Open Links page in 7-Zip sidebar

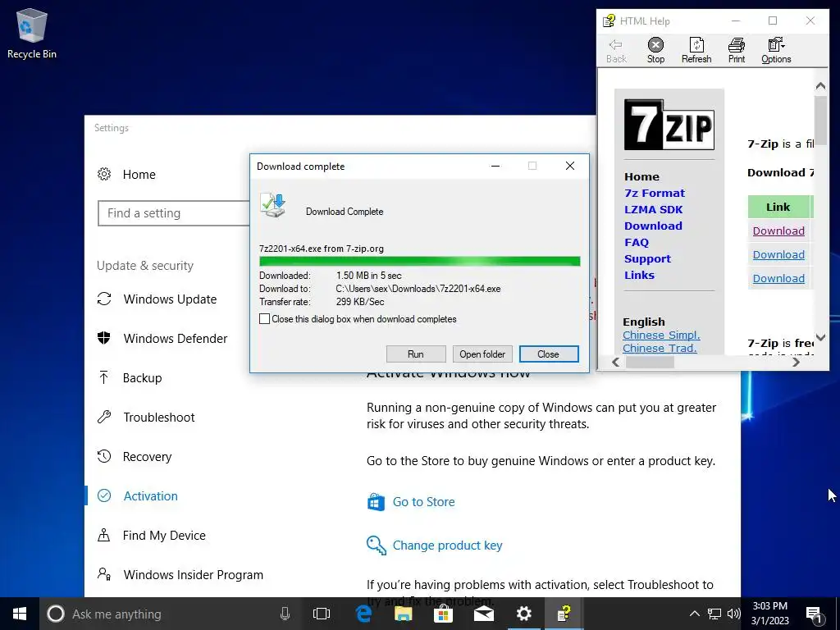639,275
